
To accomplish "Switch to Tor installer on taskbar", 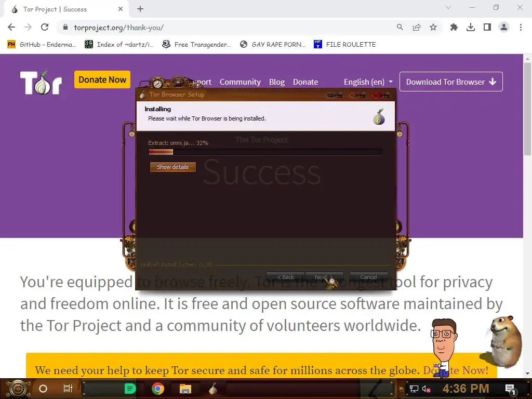I will point(212,389).
